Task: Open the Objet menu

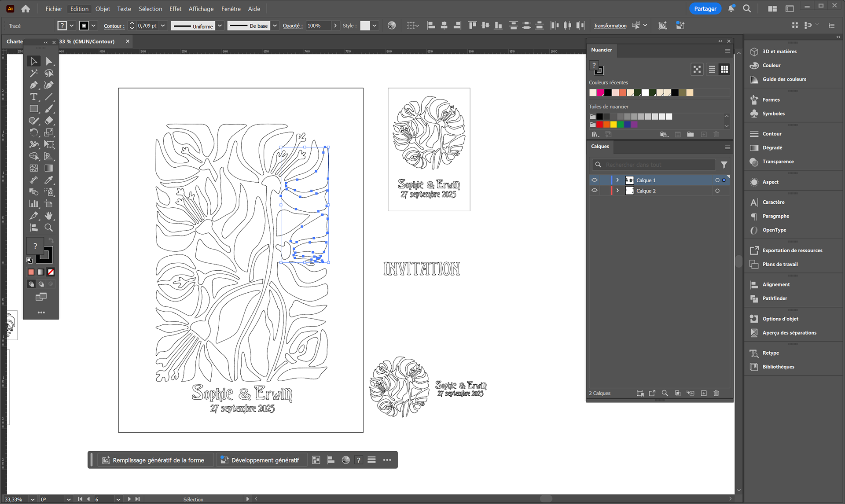Action: 103,9
